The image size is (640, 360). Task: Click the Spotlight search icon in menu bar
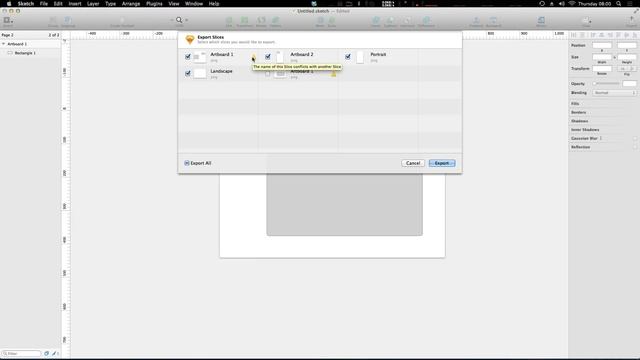(x=619, y=4)
